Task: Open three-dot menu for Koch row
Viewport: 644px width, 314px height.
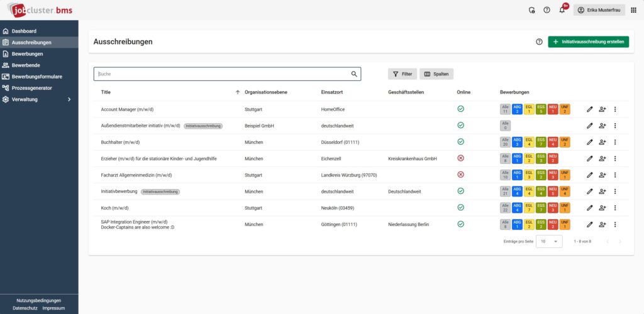Action: point(615,208)
